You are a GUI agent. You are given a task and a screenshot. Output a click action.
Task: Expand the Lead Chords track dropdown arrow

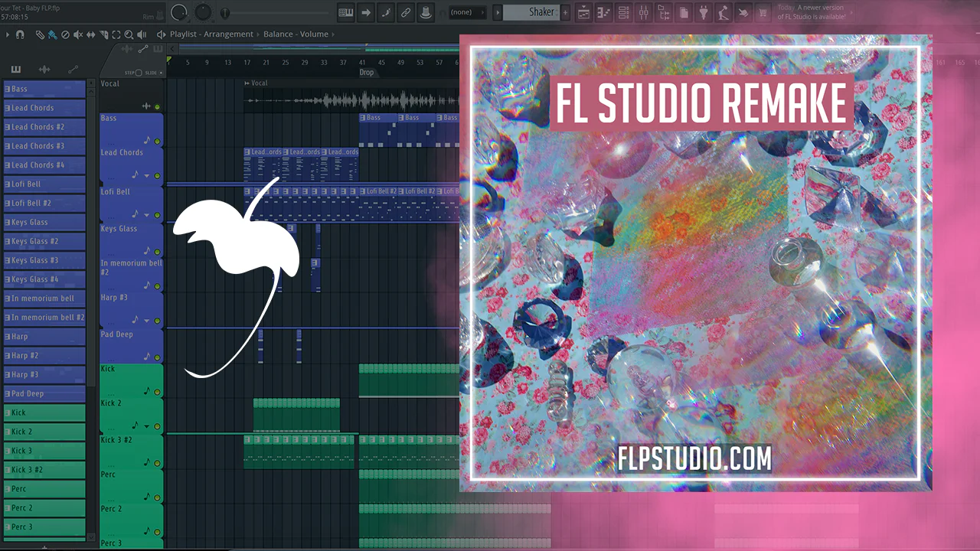tap(147, 176)
